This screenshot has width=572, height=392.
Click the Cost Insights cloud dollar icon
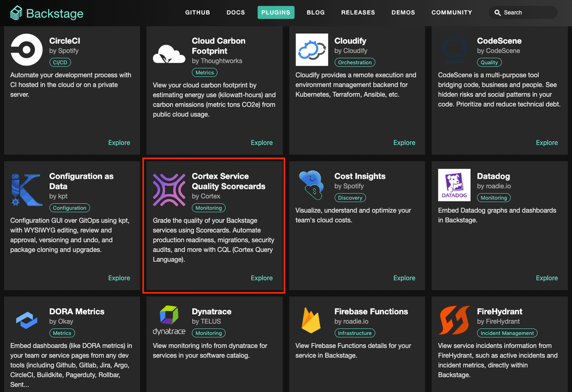pyautogui.click(x=311, y=185)
